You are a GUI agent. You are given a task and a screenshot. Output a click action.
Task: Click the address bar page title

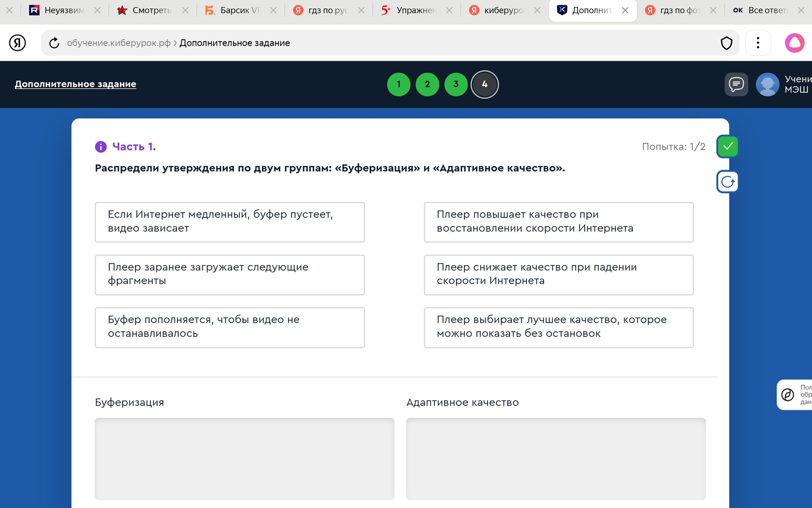point(235,43)
